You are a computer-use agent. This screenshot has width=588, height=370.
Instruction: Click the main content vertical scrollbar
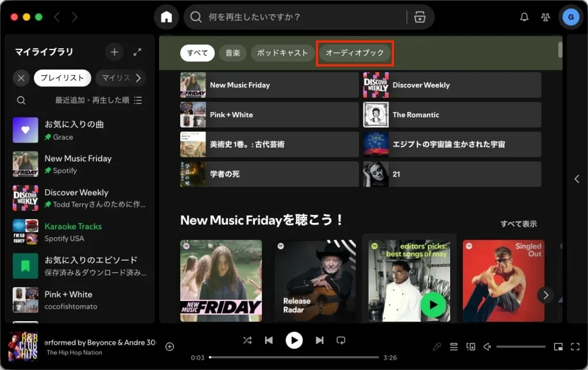(x=560, y=49)
